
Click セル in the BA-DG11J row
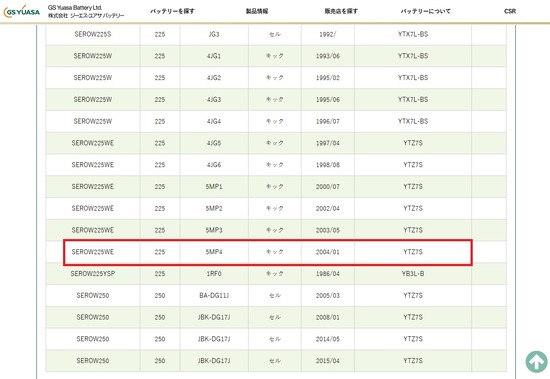275,295
